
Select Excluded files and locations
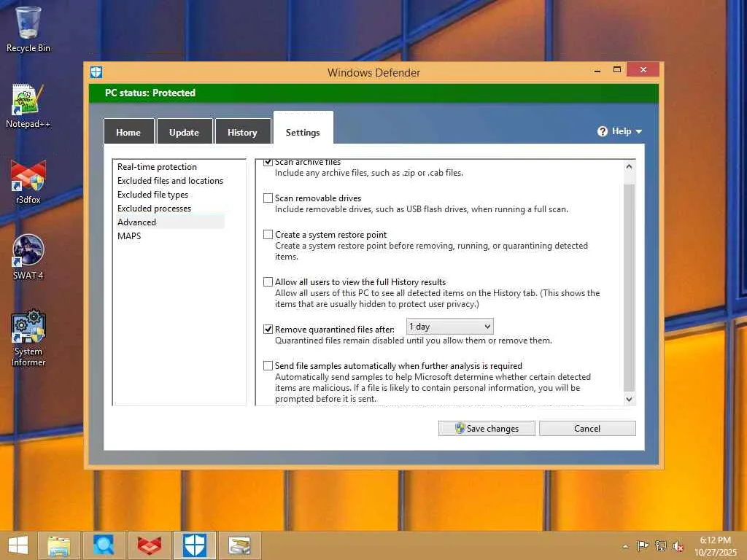coord(170,181)
